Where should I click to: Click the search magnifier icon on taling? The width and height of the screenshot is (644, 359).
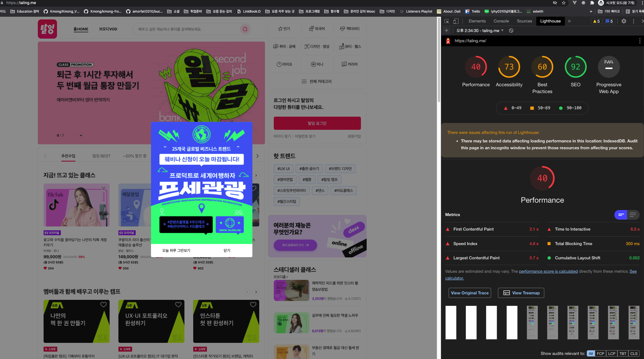tap(245, 29)
